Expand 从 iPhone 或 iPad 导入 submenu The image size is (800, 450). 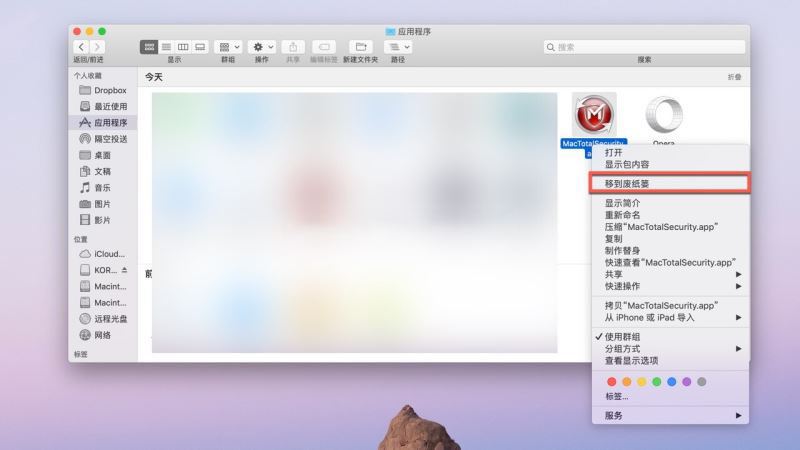click(670, 317)
